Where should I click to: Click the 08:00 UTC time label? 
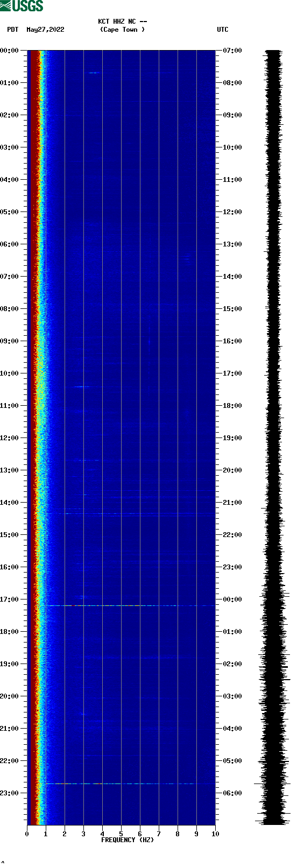[232, 83]
